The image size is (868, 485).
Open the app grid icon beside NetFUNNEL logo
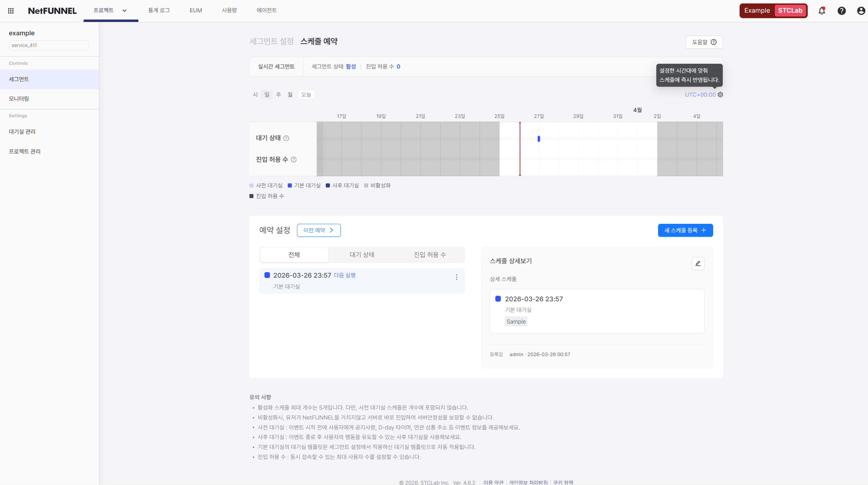[x=11, y=11]
